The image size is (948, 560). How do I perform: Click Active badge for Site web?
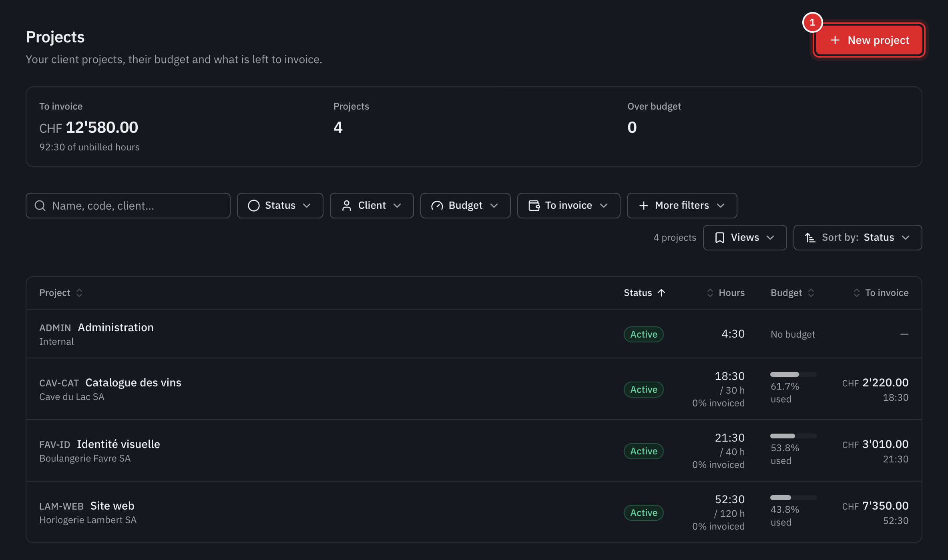pyautogui.click(x=644, y=513)
